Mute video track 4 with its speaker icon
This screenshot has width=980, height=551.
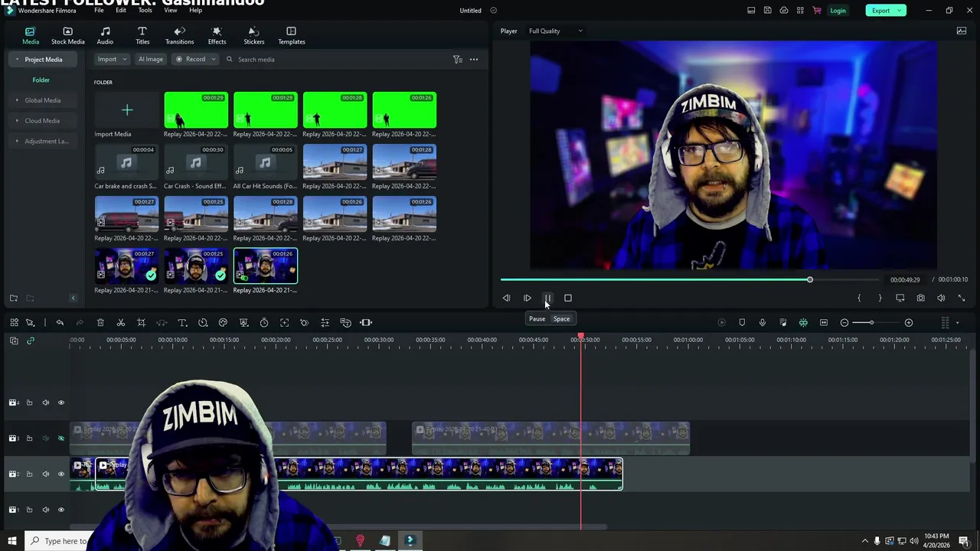point(46,403)
